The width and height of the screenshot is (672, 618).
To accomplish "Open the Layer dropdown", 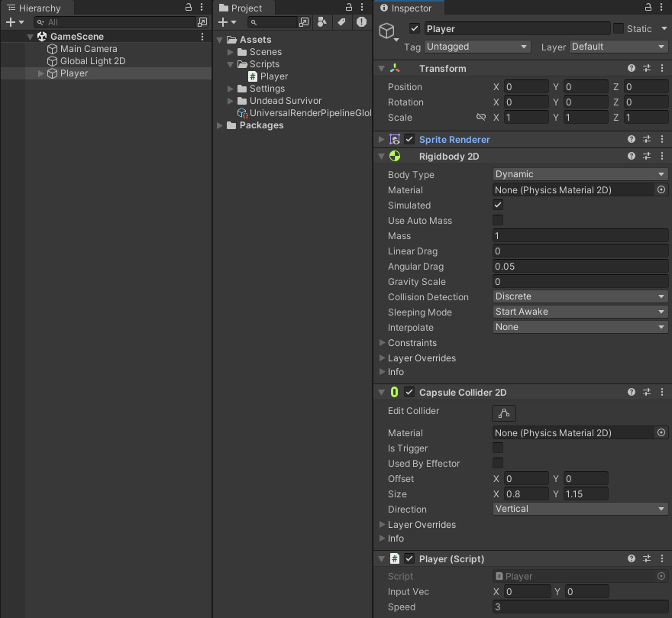I will pyautogui.click(x=619, y=47).
